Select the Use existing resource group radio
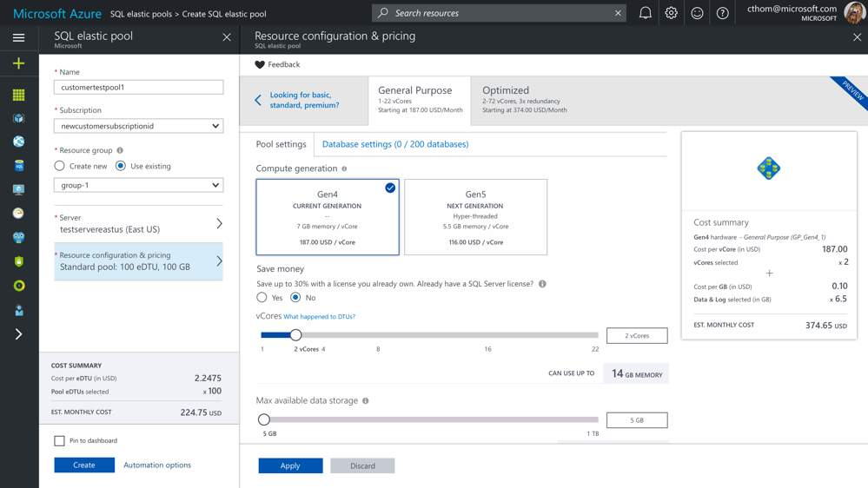The width and height of the screenshot is (868, 488). (x=120, y=166)
